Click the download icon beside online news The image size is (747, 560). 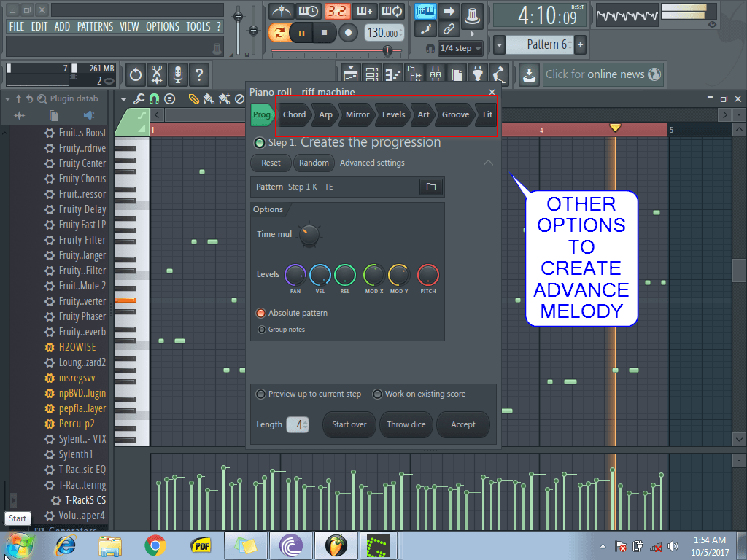coord(529,74)
